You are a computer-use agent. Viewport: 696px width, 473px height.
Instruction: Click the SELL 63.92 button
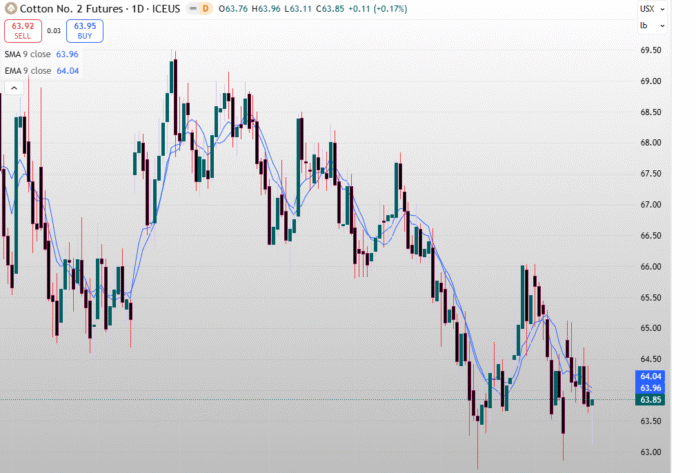pos(22,31)
